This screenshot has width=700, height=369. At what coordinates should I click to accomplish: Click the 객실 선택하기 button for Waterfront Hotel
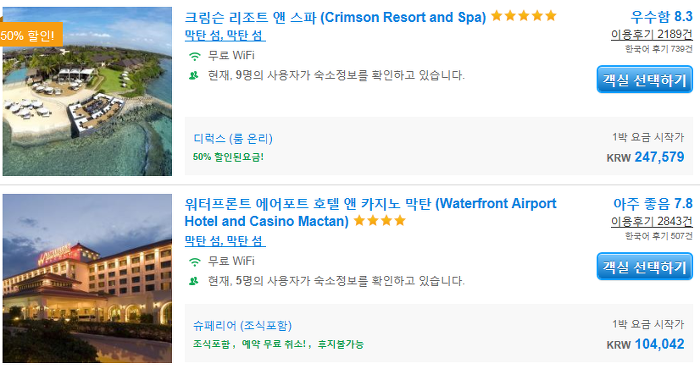point(645,267)
